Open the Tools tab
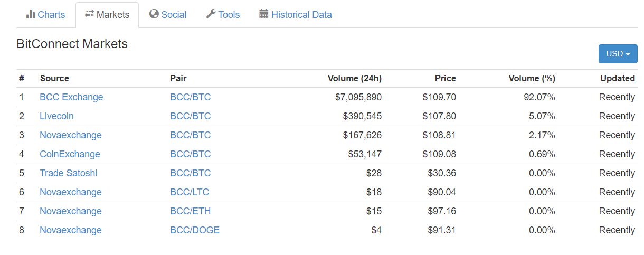This screenshot has height=255, width=644. pos(223,15)
